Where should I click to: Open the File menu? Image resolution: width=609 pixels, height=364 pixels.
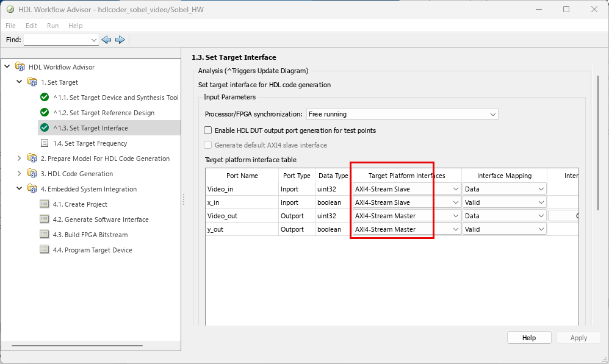(10, 26)
